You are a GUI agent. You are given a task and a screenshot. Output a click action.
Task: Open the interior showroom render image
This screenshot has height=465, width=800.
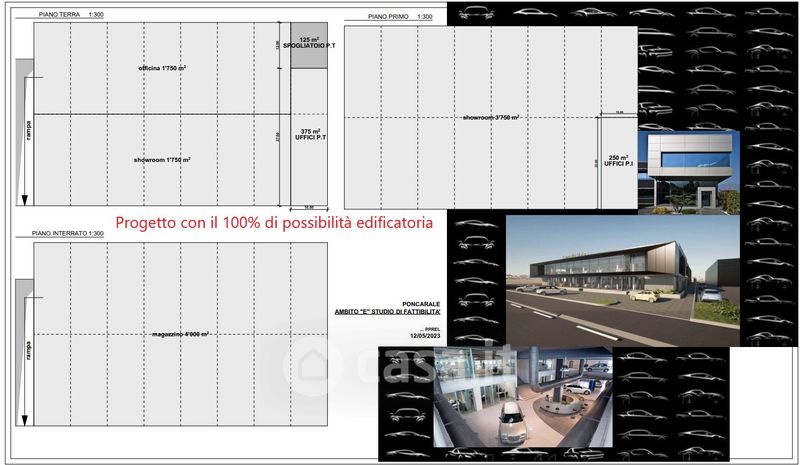coord(523,397)
